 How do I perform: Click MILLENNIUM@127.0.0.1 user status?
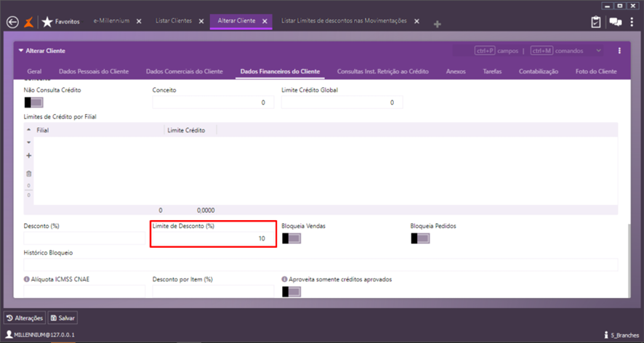[x=40, y=335]
